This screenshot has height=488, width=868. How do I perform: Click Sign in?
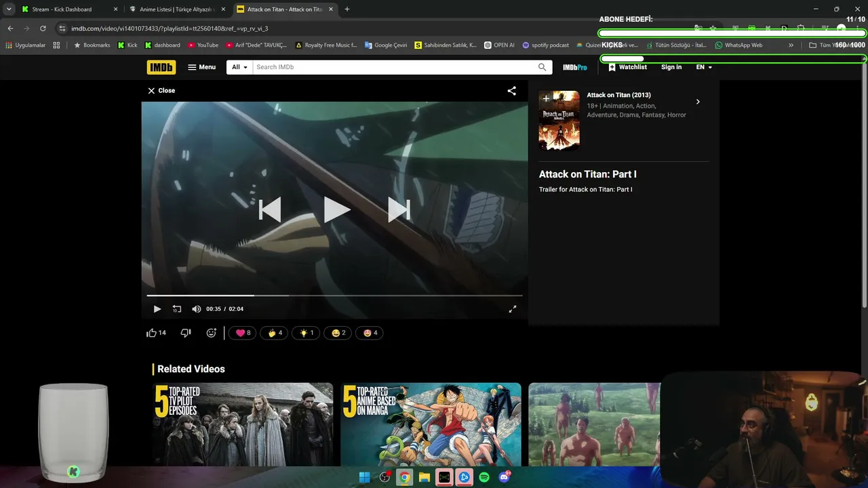tap(671, 67)
